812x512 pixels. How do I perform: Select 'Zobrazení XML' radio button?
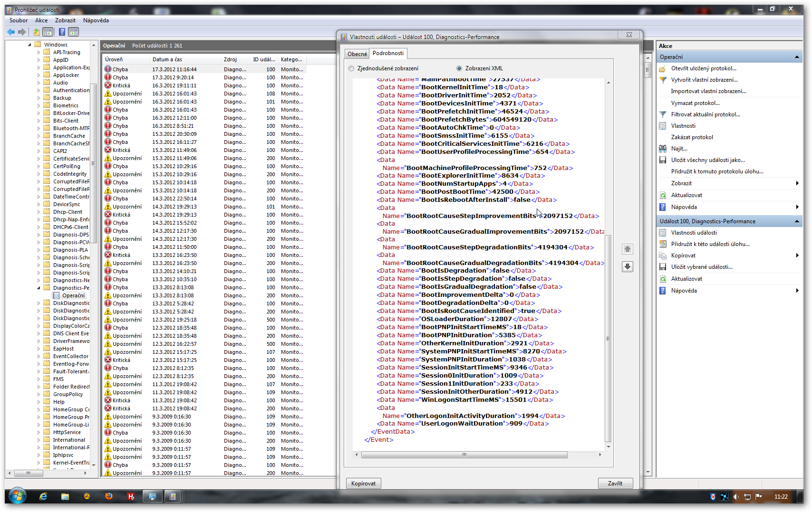[x=459, y=68]
